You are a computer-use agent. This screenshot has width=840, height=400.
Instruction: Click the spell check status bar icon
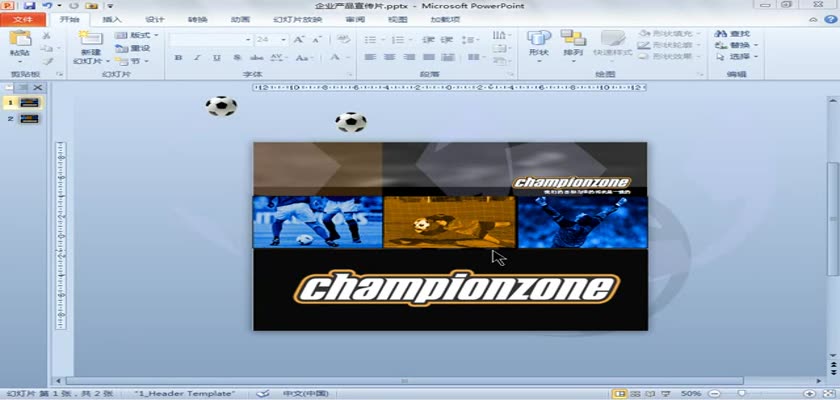(262, 394)
